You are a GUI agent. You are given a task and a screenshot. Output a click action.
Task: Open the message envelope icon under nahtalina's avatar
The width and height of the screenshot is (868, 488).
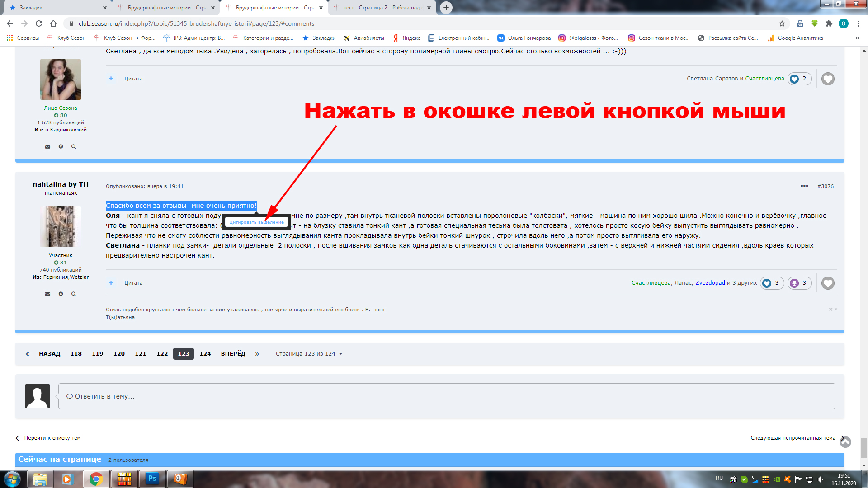pos(47,294)
